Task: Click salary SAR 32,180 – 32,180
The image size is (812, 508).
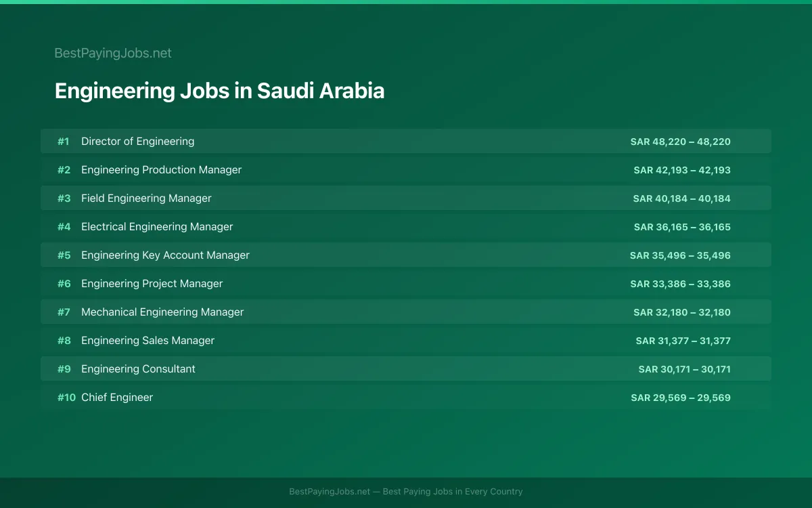Action: (x=682, y=312)
